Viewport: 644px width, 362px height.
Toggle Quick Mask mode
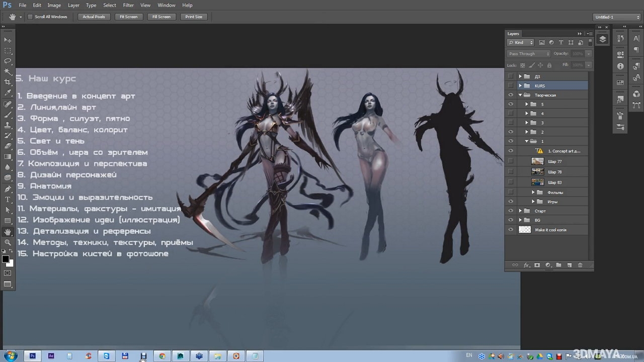point(8,273)
